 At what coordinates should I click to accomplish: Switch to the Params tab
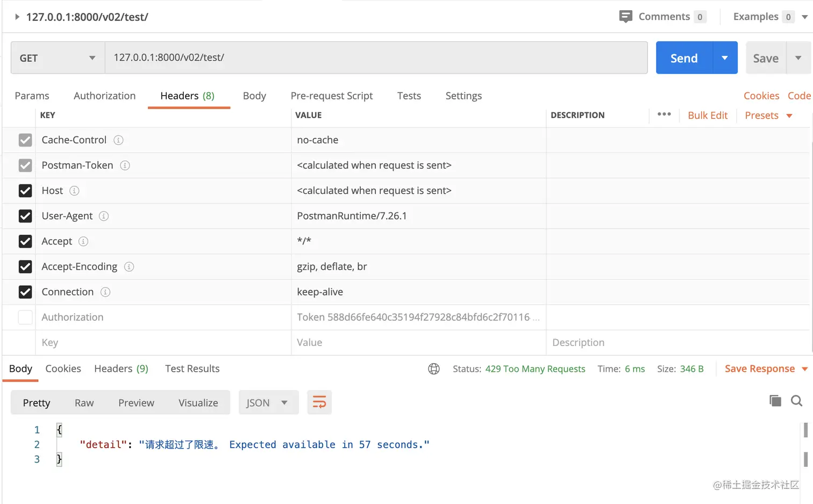pos(32,96)
